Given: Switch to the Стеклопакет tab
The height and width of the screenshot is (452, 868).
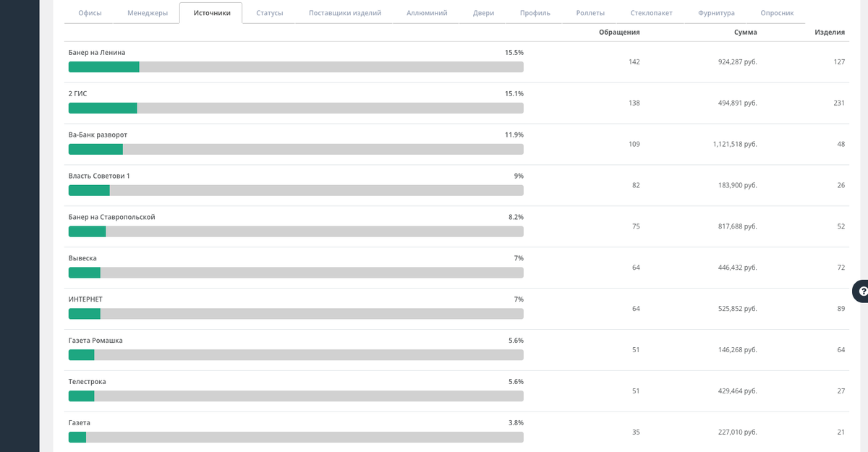Looking at the screenshot, I should point(652,13).
